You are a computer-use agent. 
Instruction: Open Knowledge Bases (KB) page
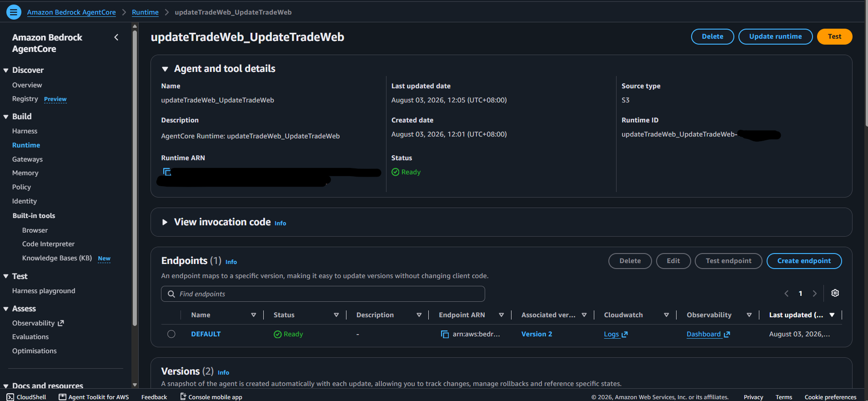57,258
